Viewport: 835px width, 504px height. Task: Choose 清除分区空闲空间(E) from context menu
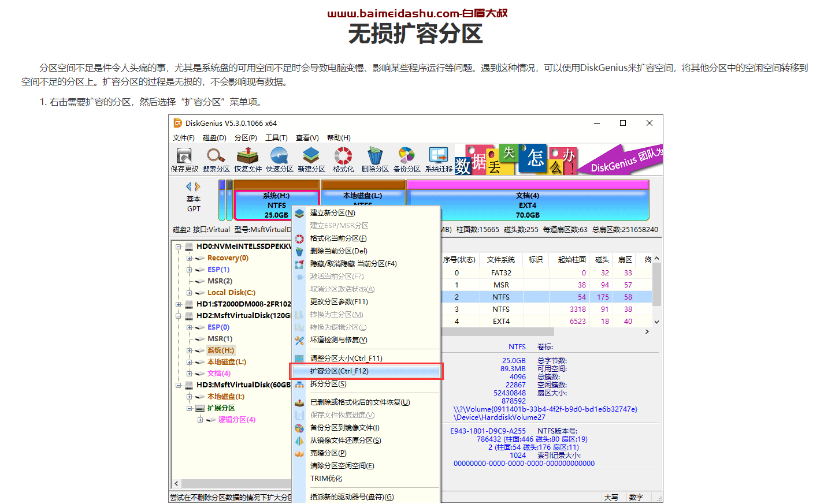click(x=366, y=466)
